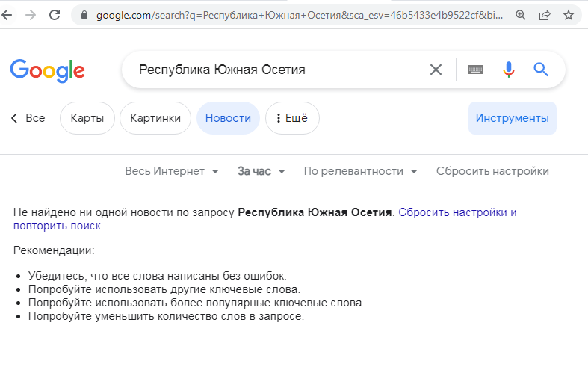588x367 pixels.
Task: Reload the page with refresh icon
Action: pyautogui.click(x=55, y=15)
